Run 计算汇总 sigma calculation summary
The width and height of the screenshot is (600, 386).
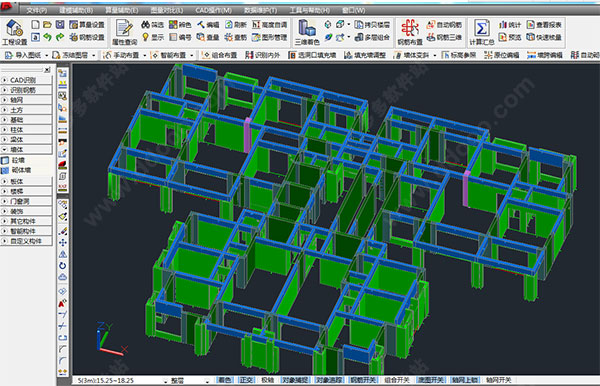[x=481, y=33]
